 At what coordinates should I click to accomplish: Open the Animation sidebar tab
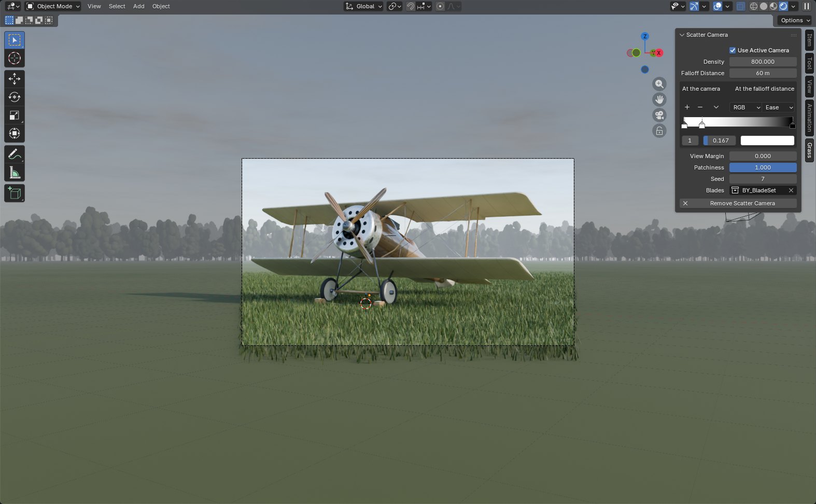pos(809,117)
